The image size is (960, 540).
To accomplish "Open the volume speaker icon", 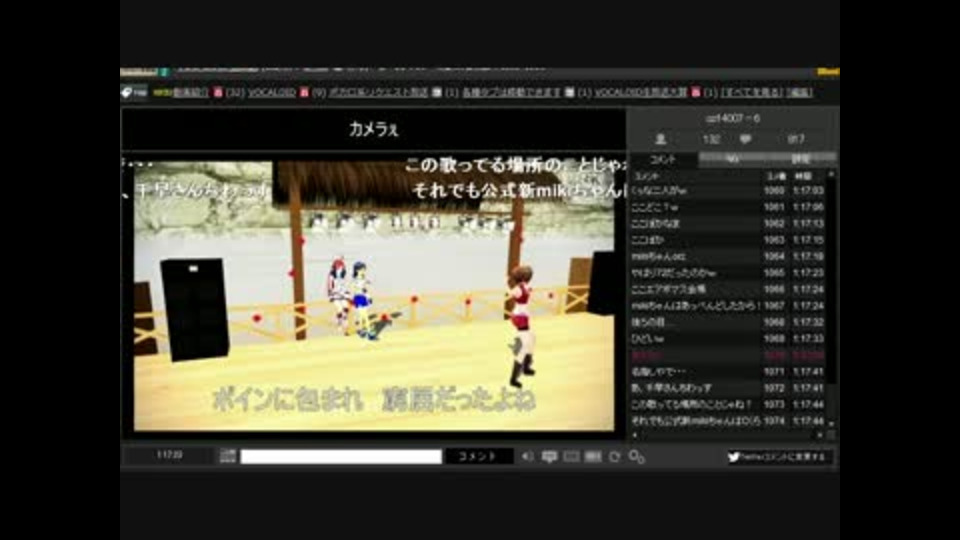I will pyautogui.click(x=527, y=457).
